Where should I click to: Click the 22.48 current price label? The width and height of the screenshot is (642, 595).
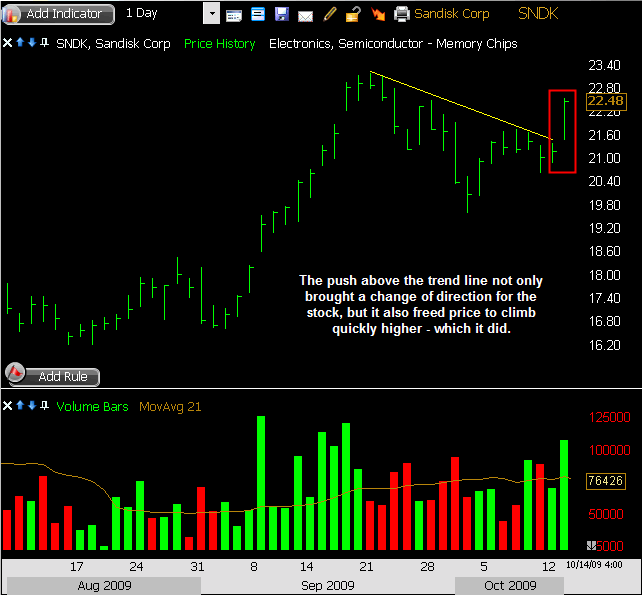[x=606, y=101]
